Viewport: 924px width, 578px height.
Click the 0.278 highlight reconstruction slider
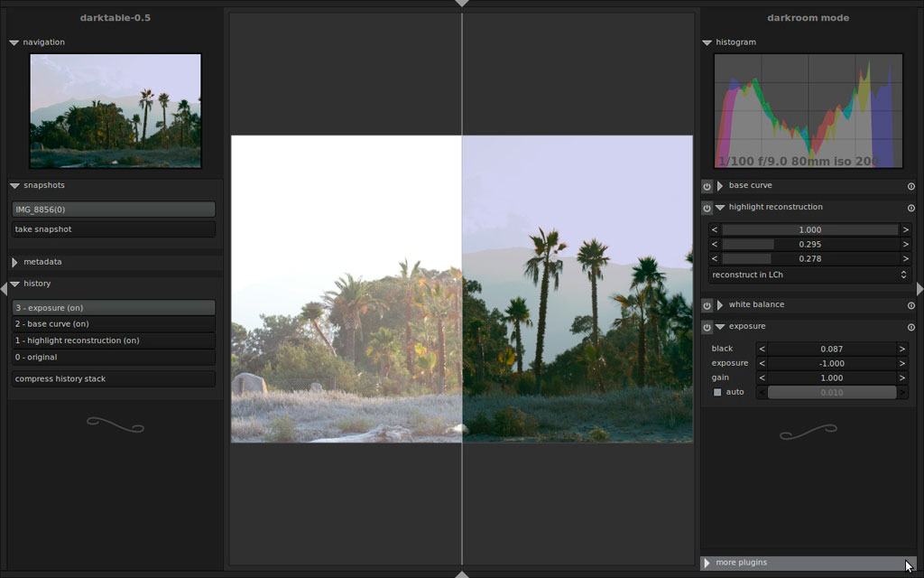[x=809, y=259]
